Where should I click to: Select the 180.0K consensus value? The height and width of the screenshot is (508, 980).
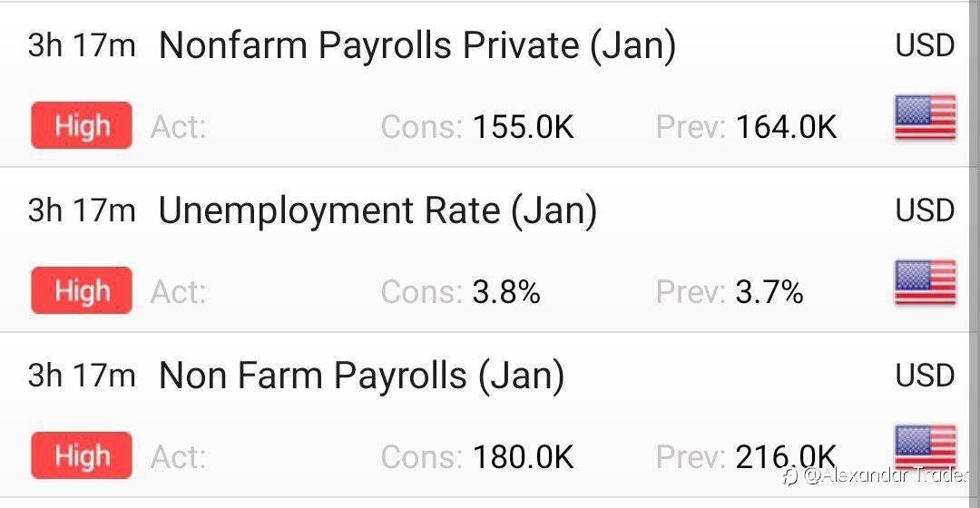(523, 457)
